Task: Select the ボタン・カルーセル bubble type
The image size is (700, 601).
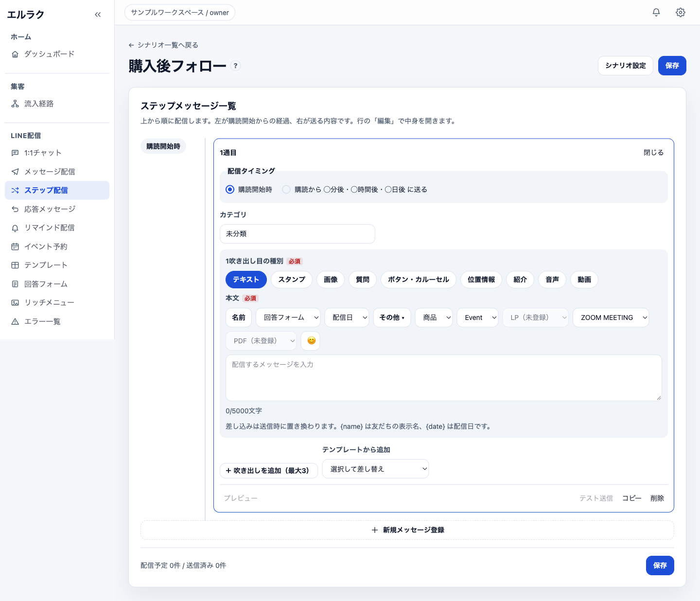Action: click(419, 280)
